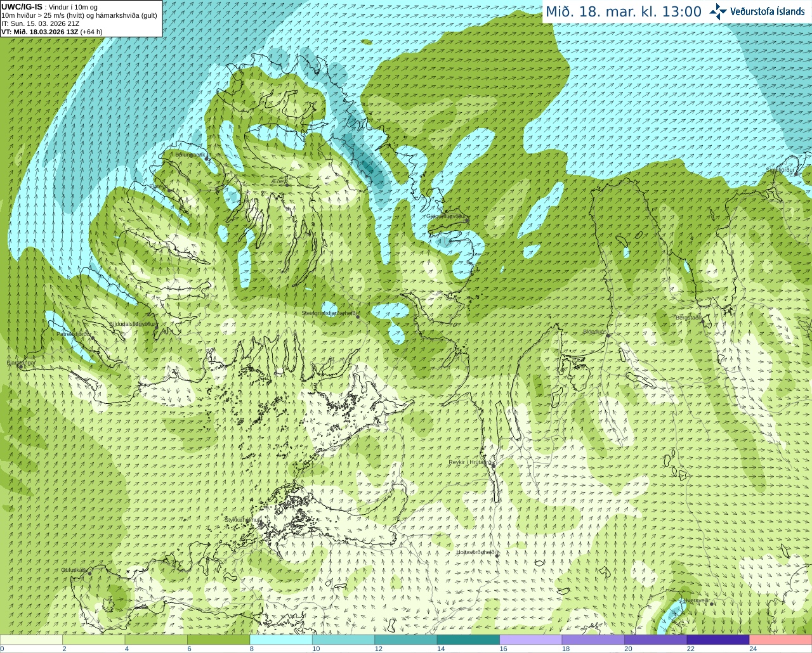The height and width of the screenshot is (653, 812).
Task: Click the legend value 8 label
Action: pos(252,649)
